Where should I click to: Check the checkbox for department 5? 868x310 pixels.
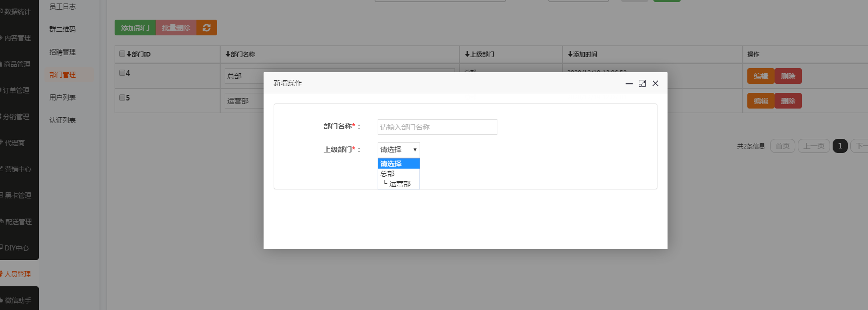coord(122,97)
